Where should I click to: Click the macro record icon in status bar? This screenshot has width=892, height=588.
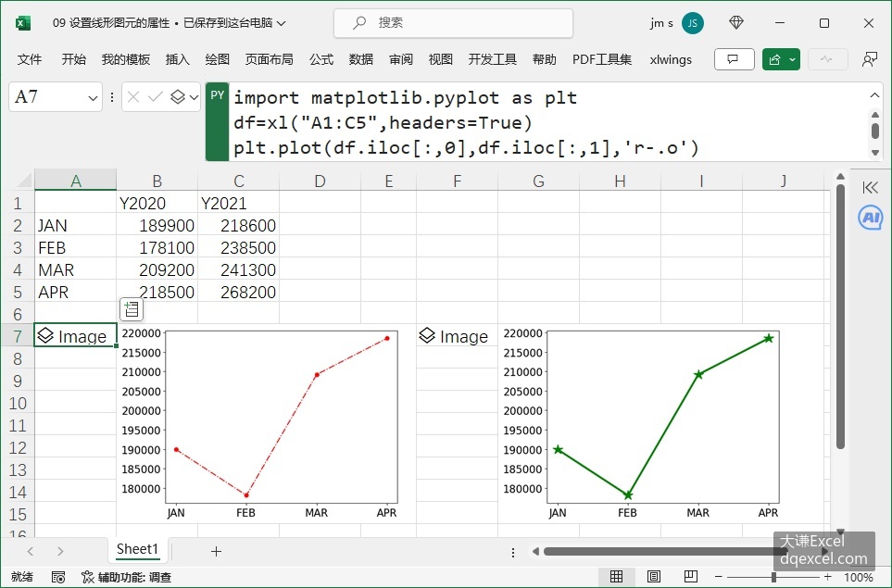pyautogui.click(x=58, y=577)
